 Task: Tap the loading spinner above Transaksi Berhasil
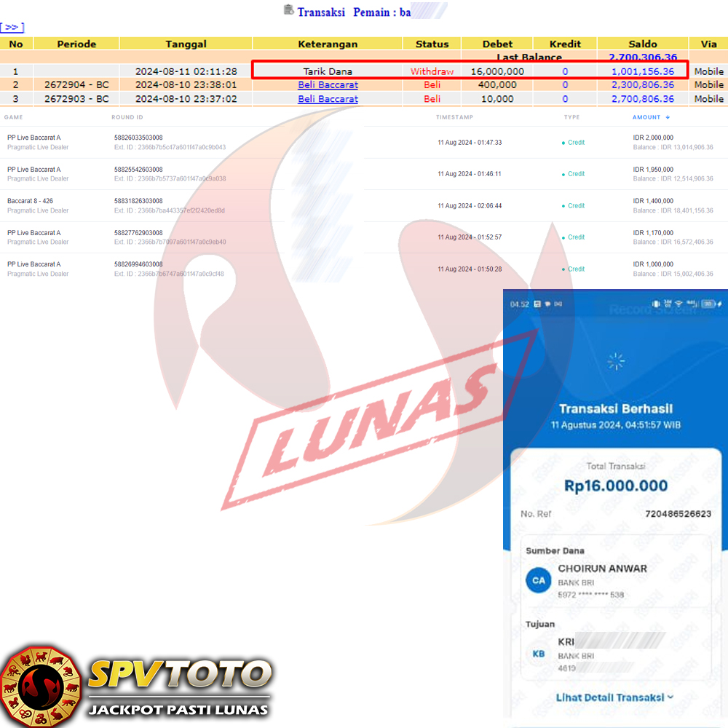(616, 361)
